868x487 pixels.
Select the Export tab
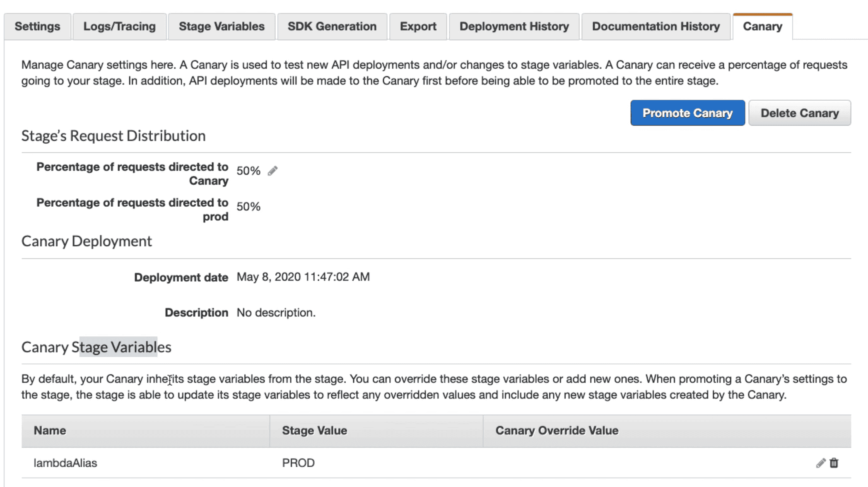click(x=418, y=27)
